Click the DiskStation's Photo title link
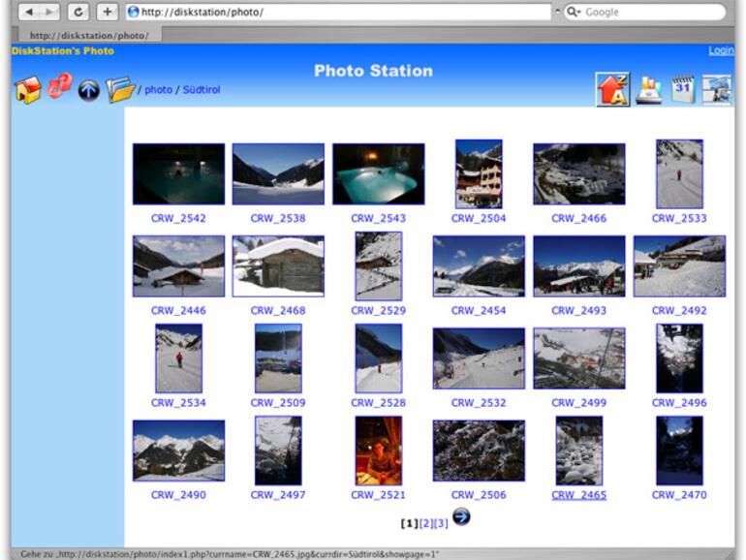 tap(63, 51)
